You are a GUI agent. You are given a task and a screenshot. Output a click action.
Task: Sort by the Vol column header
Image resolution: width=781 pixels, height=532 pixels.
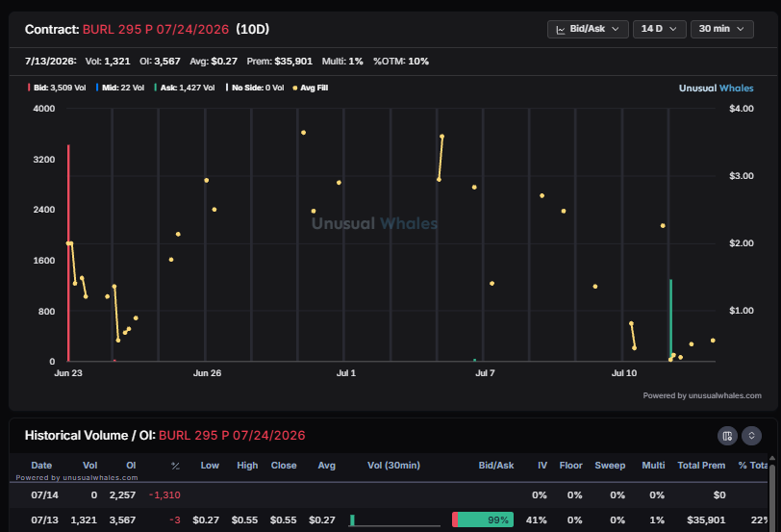[x=89, y=466]
